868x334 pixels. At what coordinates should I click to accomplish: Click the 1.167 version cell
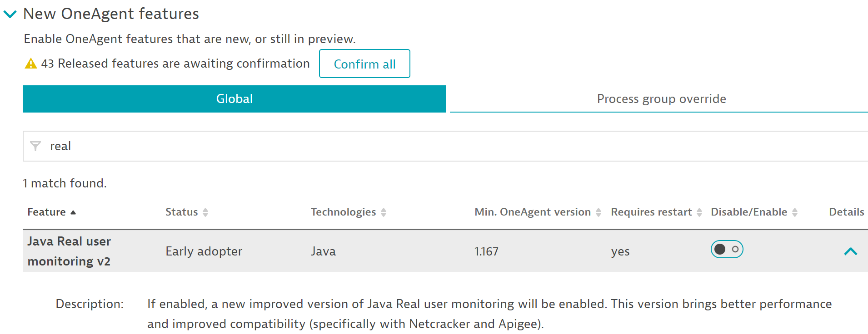tap(486, 251)
